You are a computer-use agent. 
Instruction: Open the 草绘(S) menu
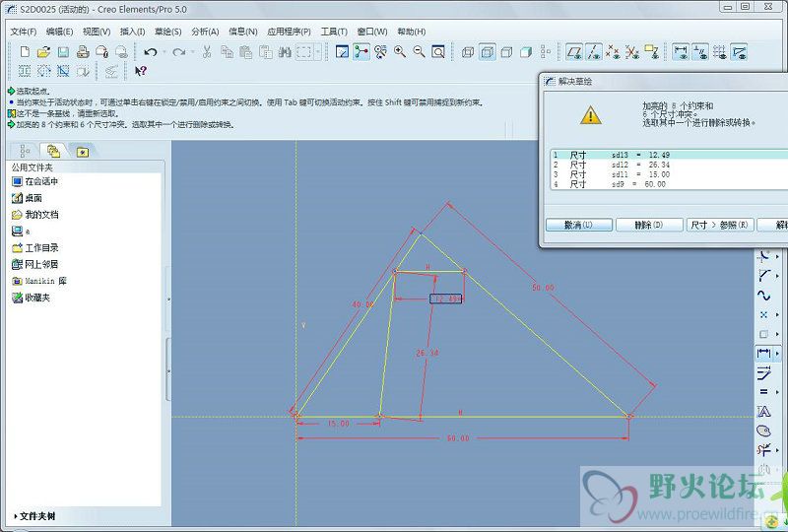[x=167, y=32]
